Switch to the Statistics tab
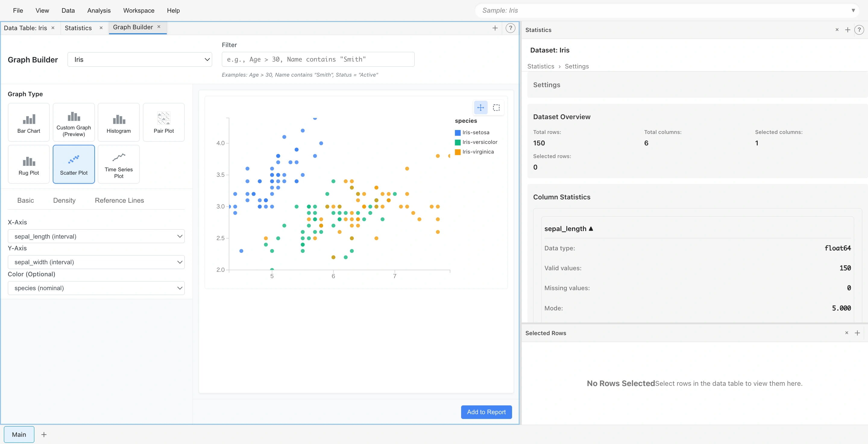This screenshot has width=868, height=444. pos(78,28)
